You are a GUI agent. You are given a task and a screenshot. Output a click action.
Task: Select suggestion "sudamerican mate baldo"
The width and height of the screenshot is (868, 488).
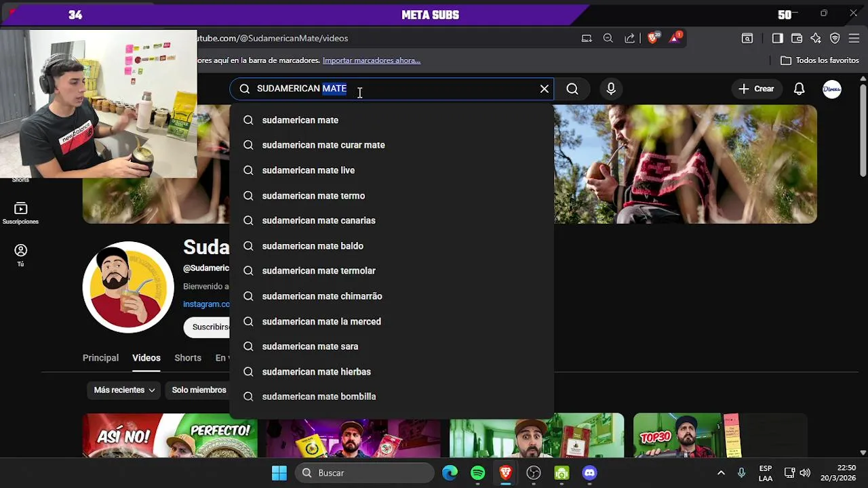(x=391, y=246)
